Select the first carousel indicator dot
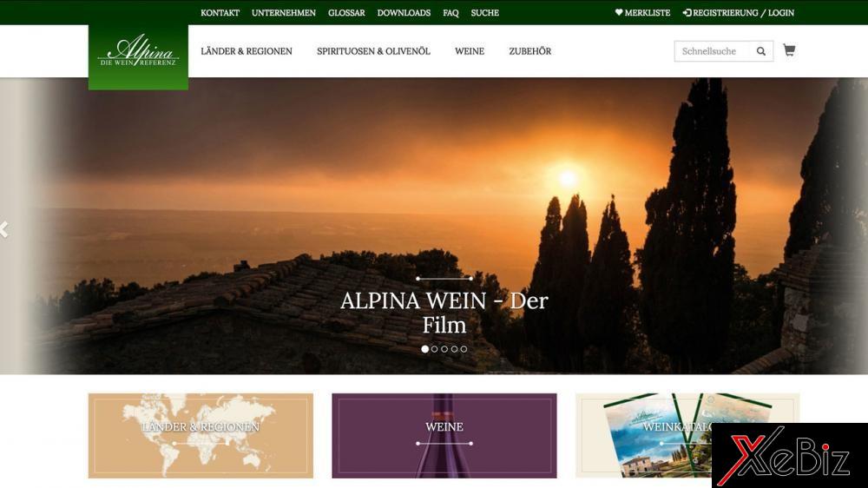The image size is (868, 488). pyautogui.click(x=424, y=349)
